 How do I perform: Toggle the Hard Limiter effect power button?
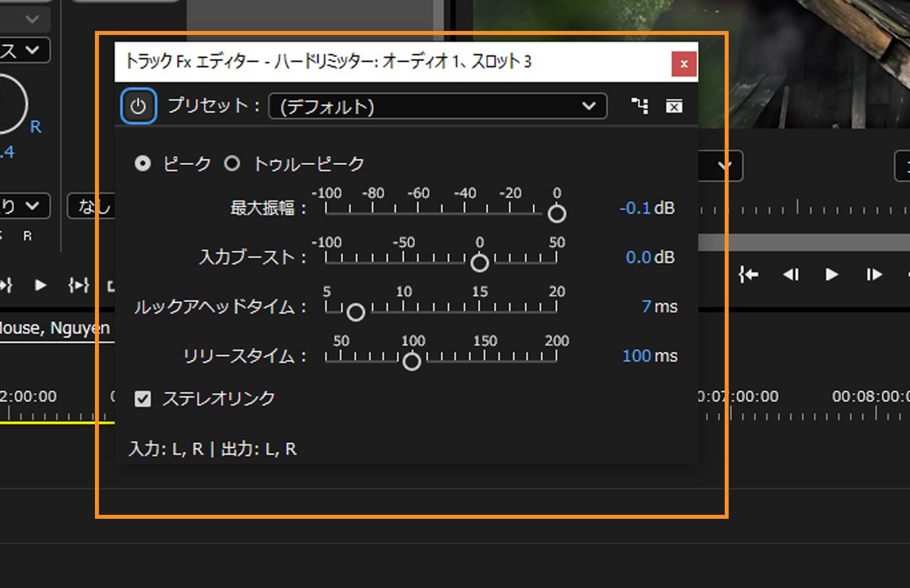click(x=138, y=105)
